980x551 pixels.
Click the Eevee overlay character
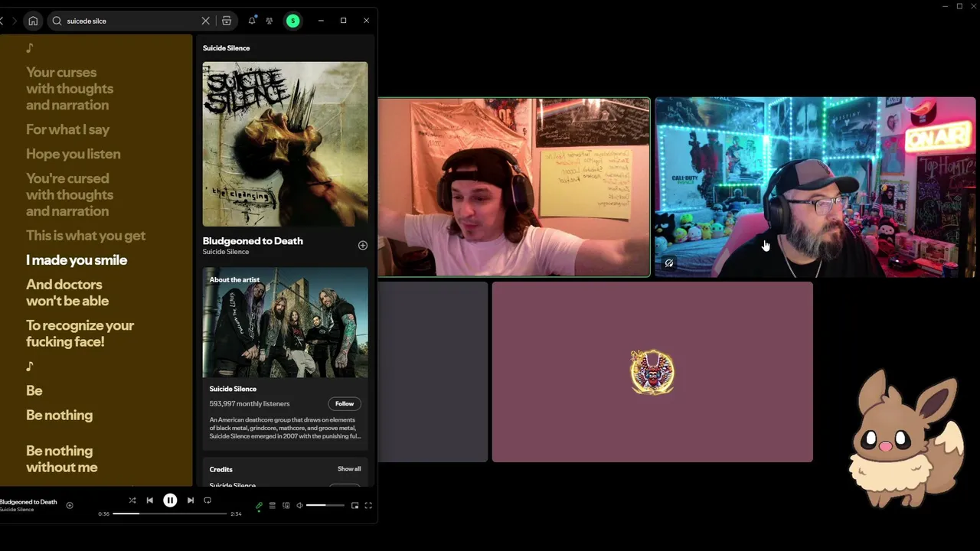pos(907,439)
